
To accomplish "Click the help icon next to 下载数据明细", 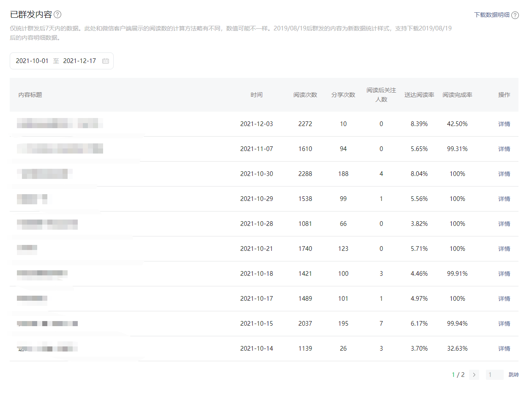I will 515,15.
